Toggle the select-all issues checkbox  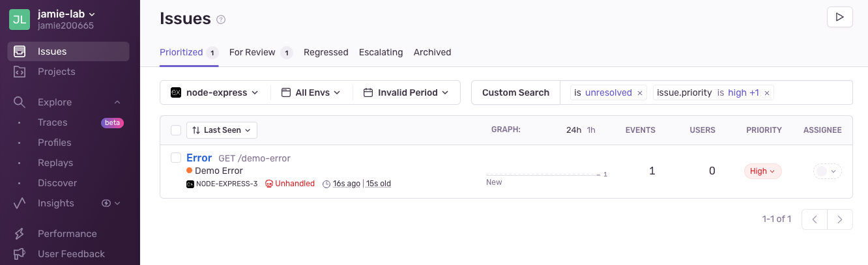click(176, 130)
